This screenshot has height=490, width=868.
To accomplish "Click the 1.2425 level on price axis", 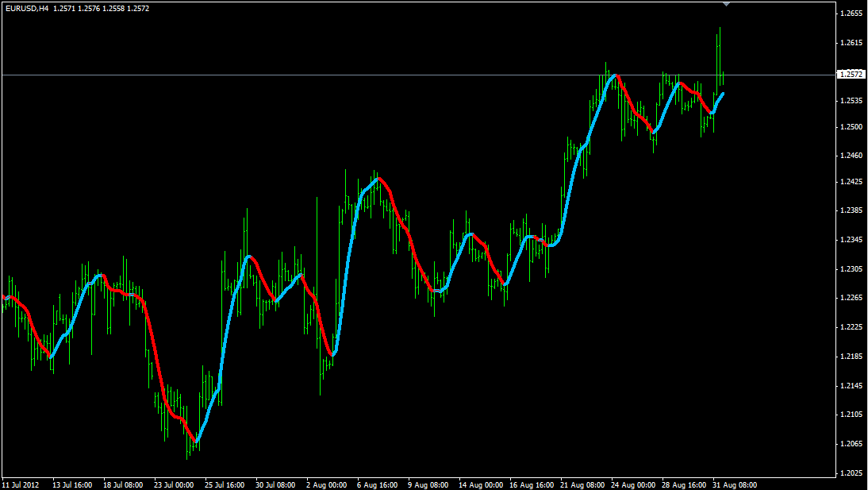I will [x=851, y=182].
